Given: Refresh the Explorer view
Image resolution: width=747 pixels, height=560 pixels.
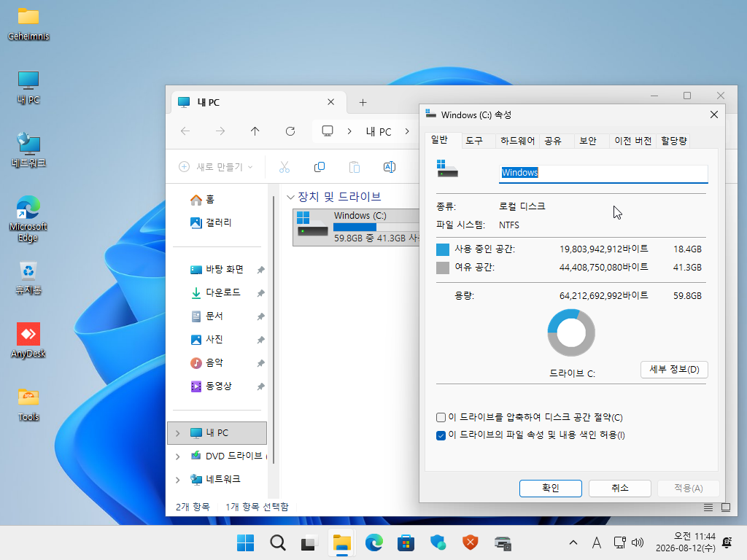Looking at the screenshot, I should point(290,131).
